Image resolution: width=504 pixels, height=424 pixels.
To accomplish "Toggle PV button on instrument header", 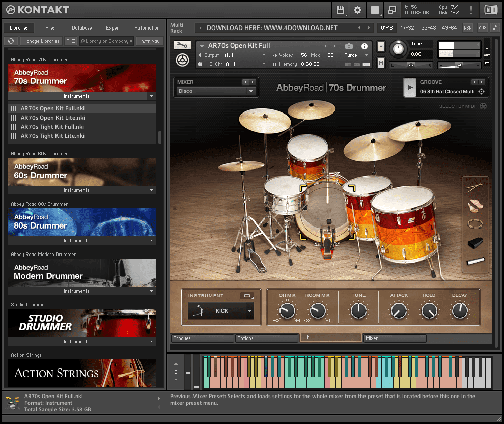I will pyautogui.click(x=487, y=63).
